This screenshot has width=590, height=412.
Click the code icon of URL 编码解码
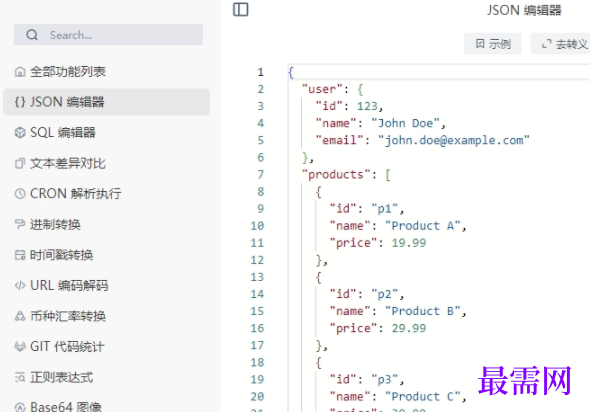point(20,286)
